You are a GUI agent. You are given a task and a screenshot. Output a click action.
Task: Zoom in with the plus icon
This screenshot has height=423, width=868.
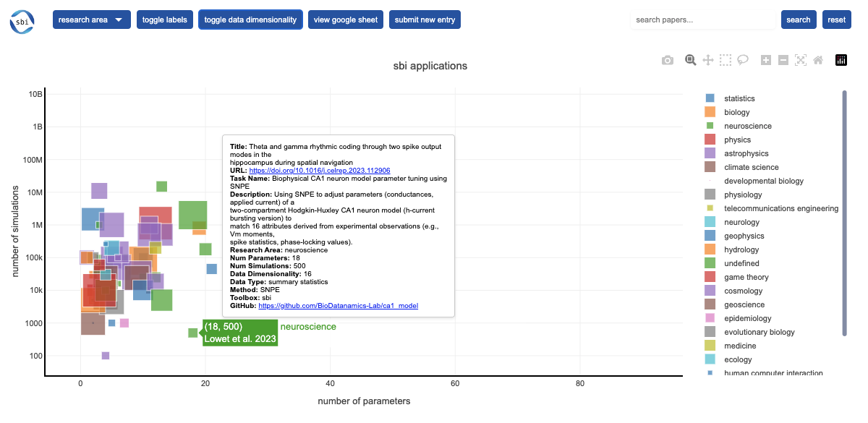(766, 60)
